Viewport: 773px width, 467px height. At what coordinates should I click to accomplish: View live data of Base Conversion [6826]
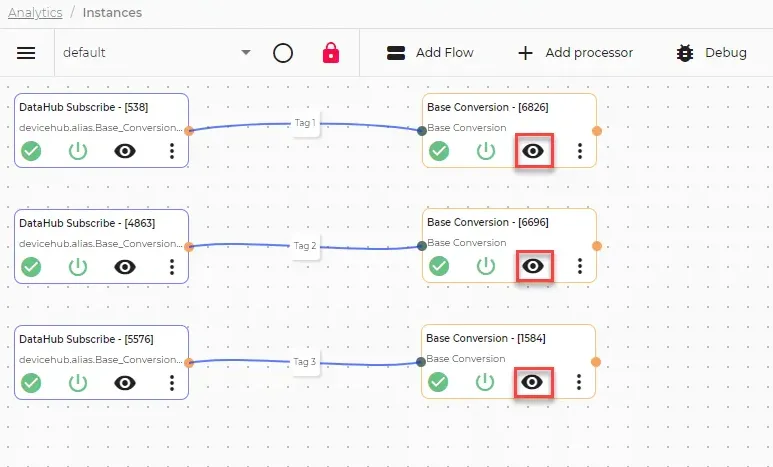(x=533, y=151)
